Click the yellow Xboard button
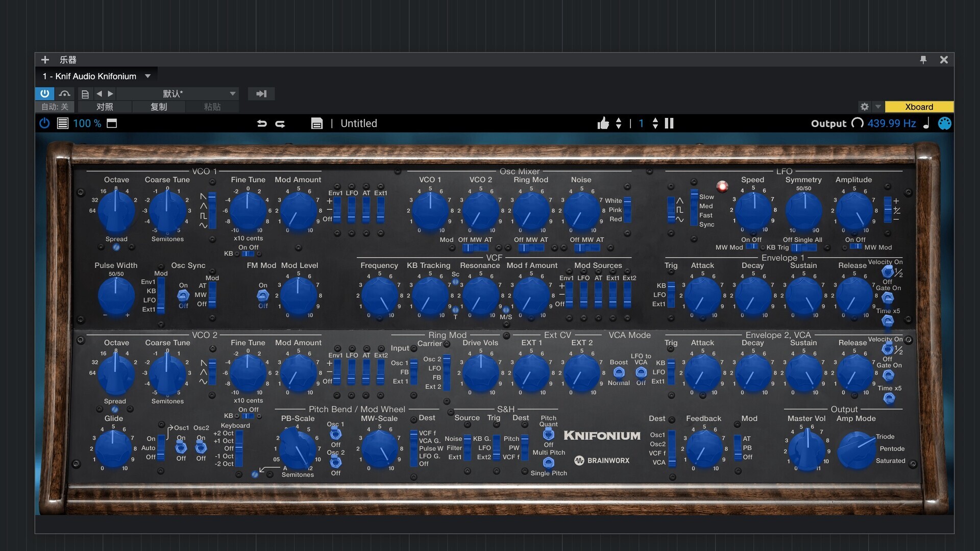The image size is (980, 551). [x=919, y=107]
